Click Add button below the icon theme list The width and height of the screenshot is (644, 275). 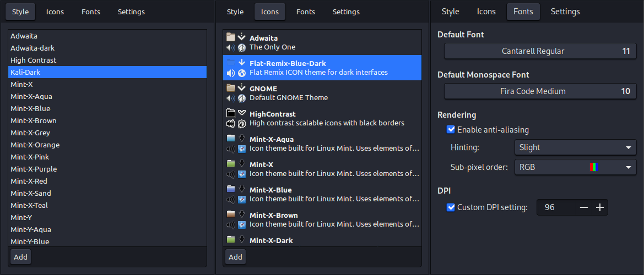pyautogui.click(x=235, y=257)
